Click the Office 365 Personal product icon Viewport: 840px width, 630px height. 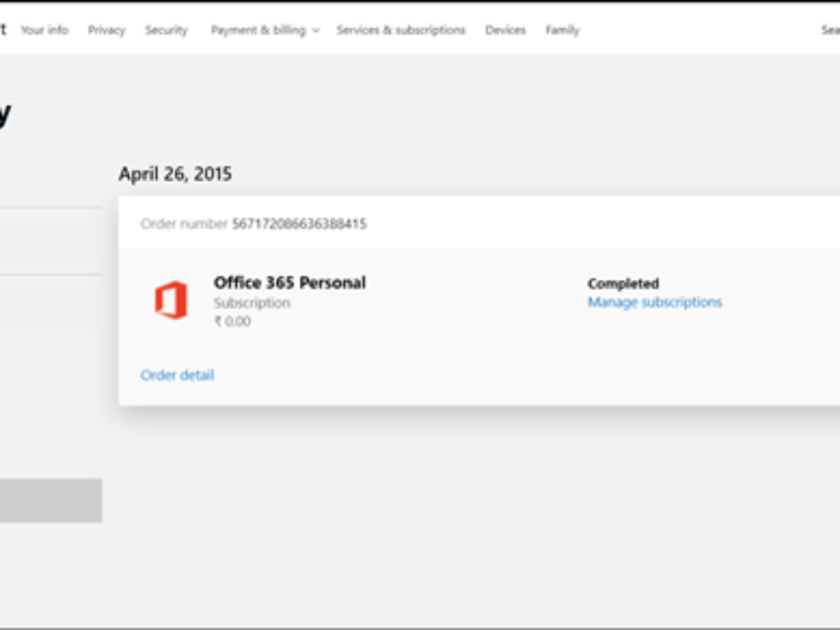coord(171,300)
